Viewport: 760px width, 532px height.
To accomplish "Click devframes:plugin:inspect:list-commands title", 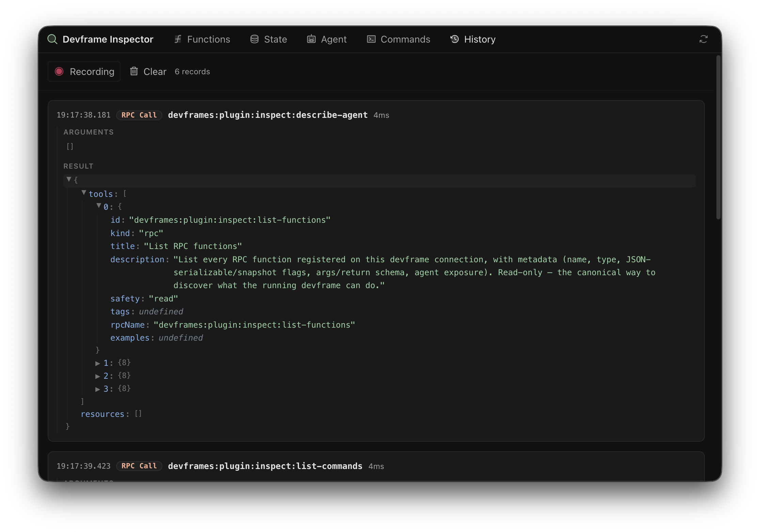I will (265, 466).
